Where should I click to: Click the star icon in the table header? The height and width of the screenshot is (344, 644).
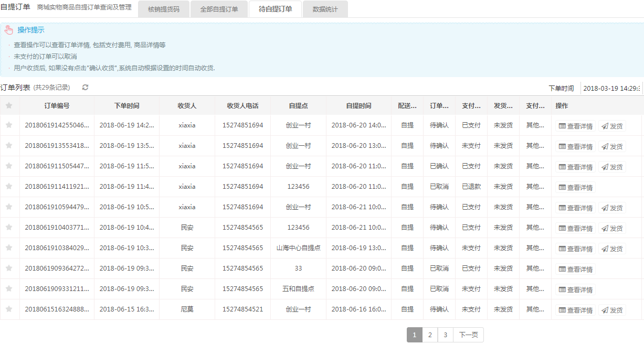pyautogui.click(x=9, y=105)
